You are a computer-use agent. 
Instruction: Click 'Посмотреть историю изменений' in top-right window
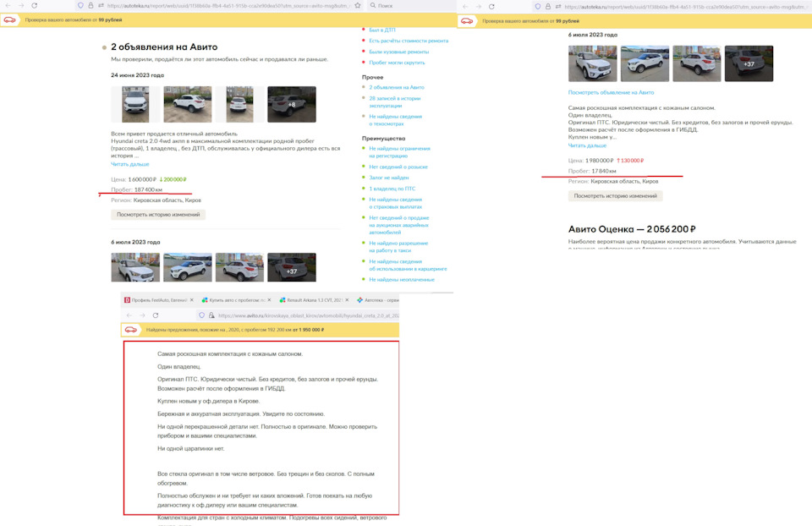click(615, 195)
